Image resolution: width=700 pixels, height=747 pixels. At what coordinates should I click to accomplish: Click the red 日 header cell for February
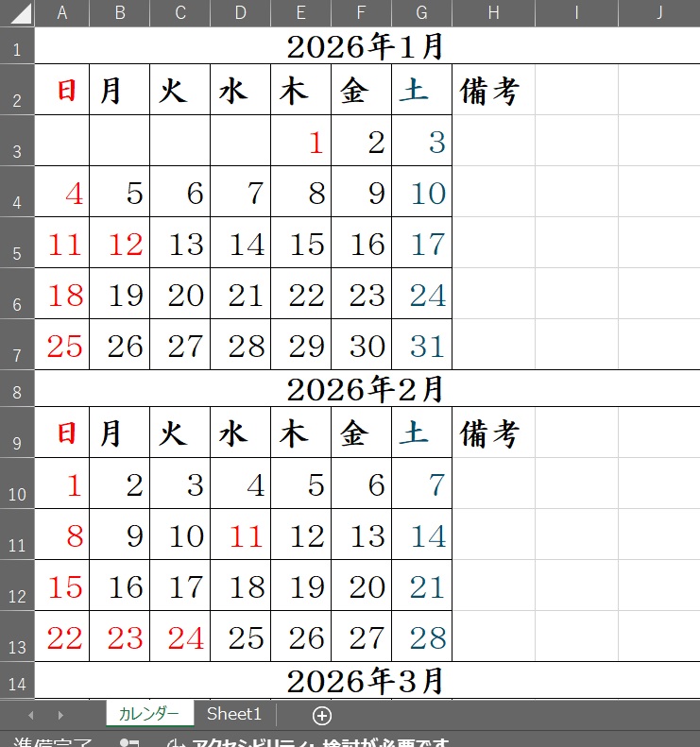pos(62,433)
